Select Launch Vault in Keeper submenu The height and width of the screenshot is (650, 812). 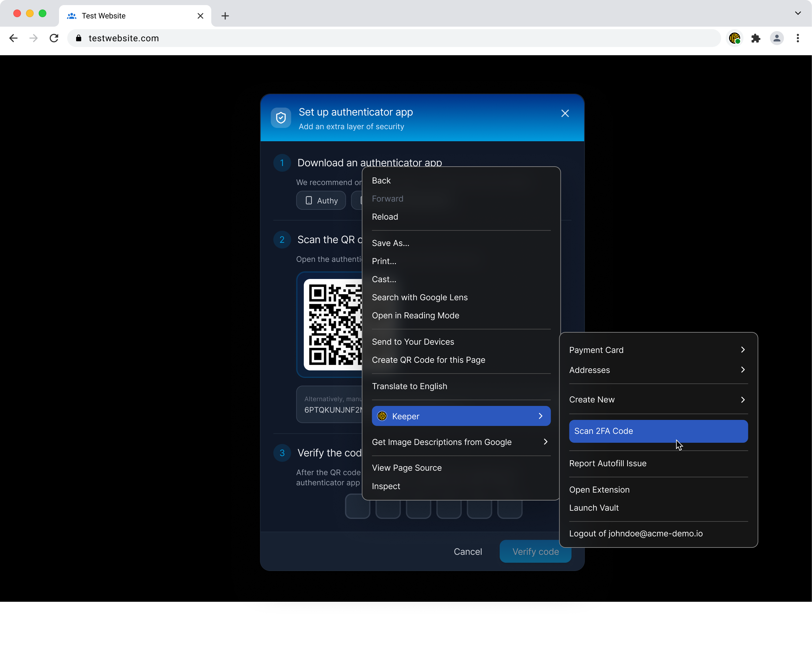[x=594, y=507]
